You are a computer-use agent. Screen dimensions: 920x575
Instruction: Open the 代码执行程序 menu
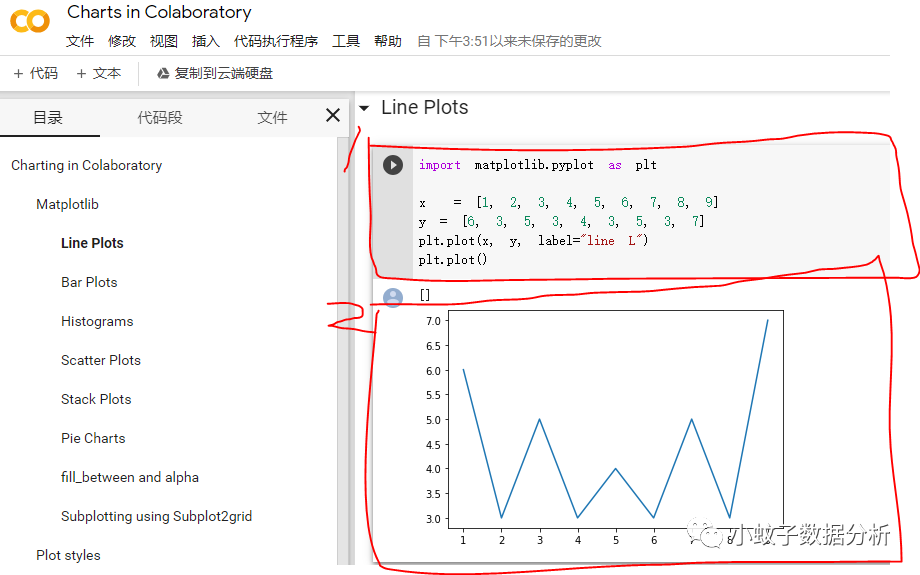click(x=276, y=41)
